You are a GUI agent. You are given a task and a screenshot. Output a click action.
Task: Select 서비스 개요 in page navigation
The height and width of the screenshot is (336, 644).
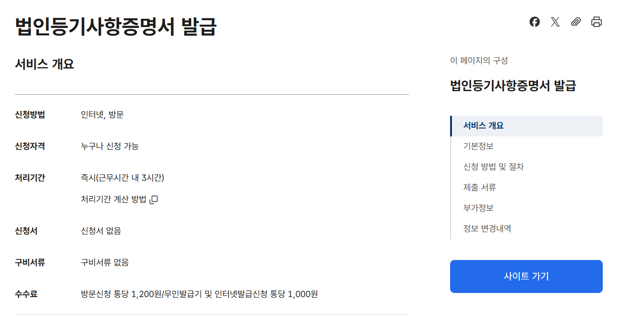483,125
